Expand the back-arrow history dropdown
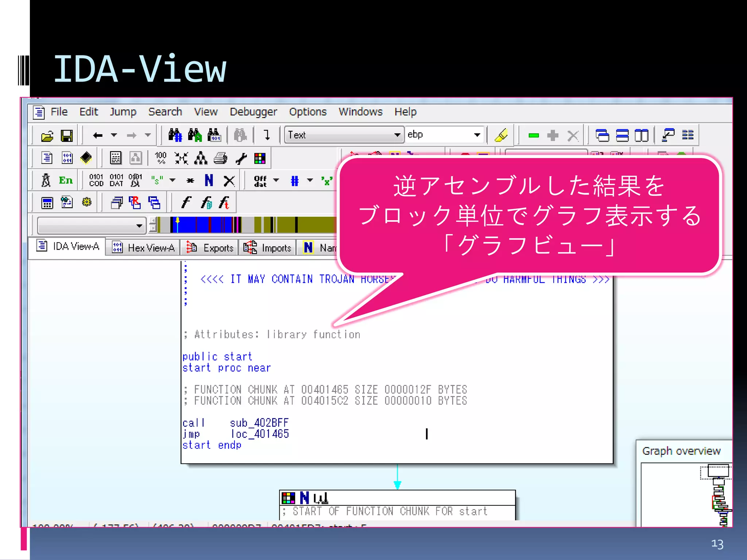 coord(114,135)
